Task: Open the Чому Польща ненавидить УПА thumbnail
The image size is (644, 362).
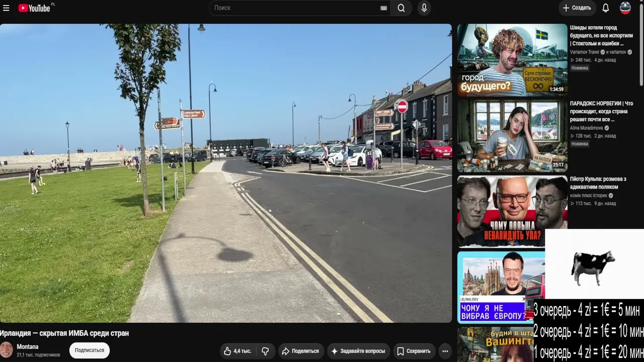Action: [512, 211]
